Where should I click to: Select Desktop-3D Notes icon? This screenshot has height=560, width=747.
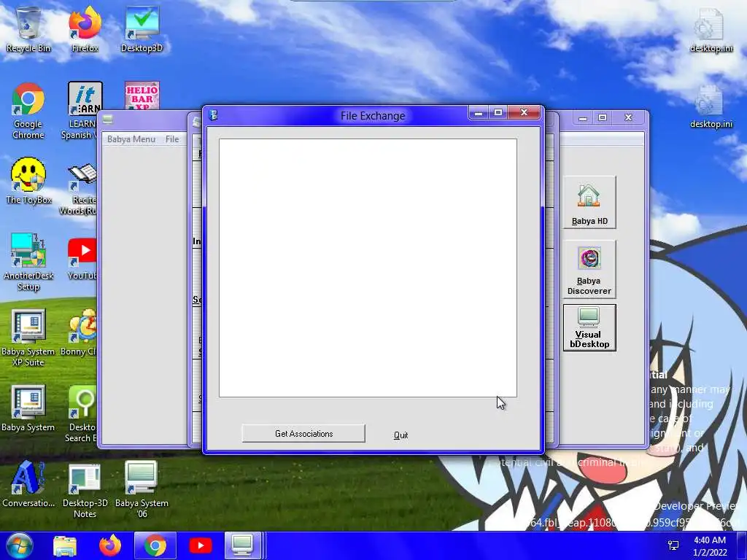click(x=85, y=489)
